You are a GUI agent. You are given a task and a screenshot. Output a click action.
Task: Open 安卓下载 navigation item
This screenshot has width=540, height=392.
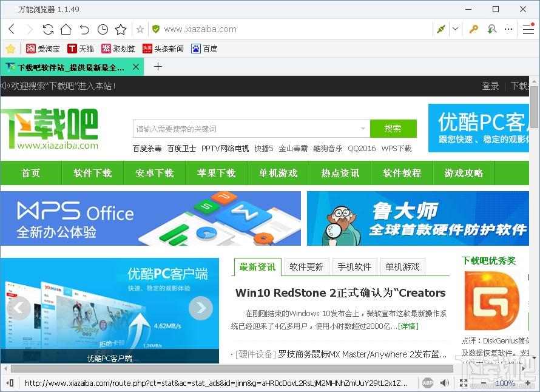(155, 173)
